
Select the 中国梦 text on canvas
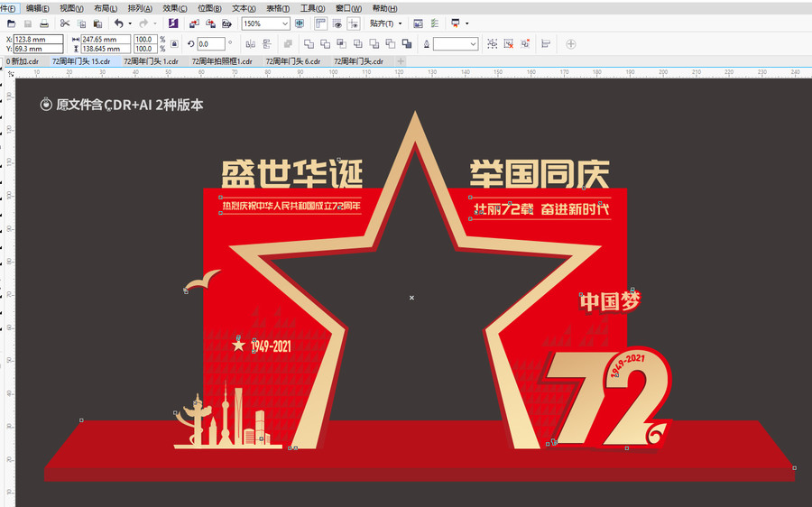click(x=610, y=302)
